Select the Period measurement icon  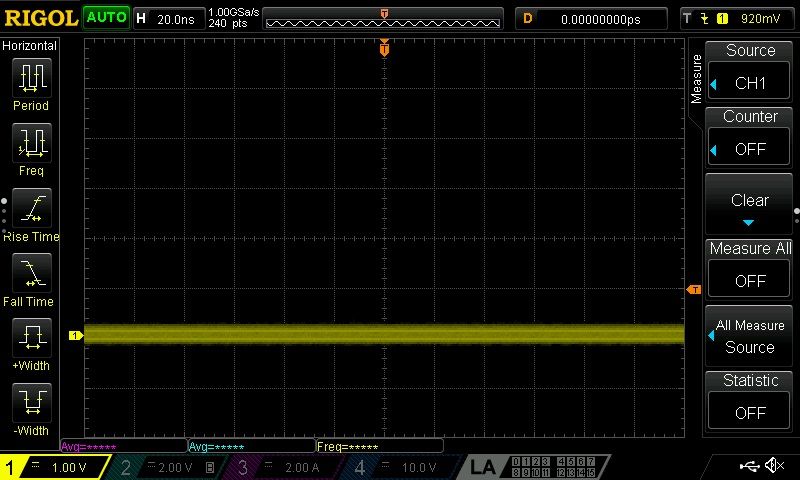click(x=32, y=78)
